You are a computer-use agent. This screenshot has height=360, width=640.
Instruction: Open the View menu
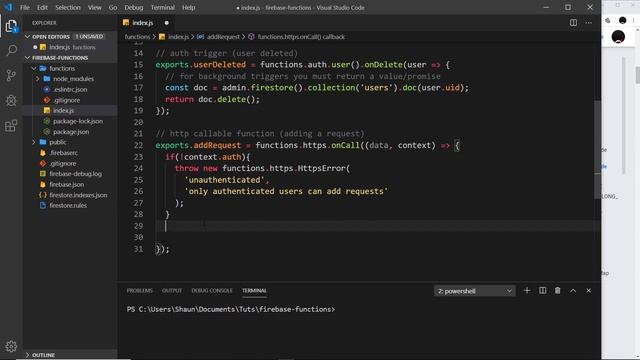[94, 7]
